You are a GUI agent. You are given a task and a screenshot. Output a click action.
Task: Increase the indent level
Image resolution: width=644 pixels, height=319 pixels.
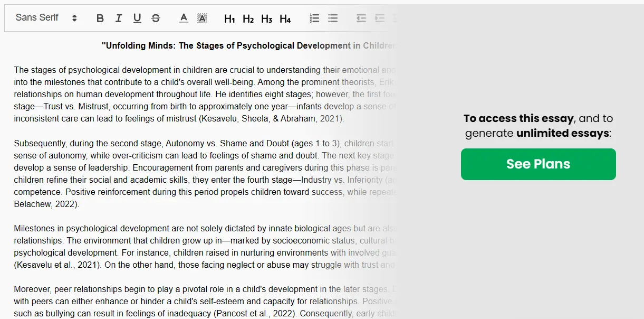380,18
